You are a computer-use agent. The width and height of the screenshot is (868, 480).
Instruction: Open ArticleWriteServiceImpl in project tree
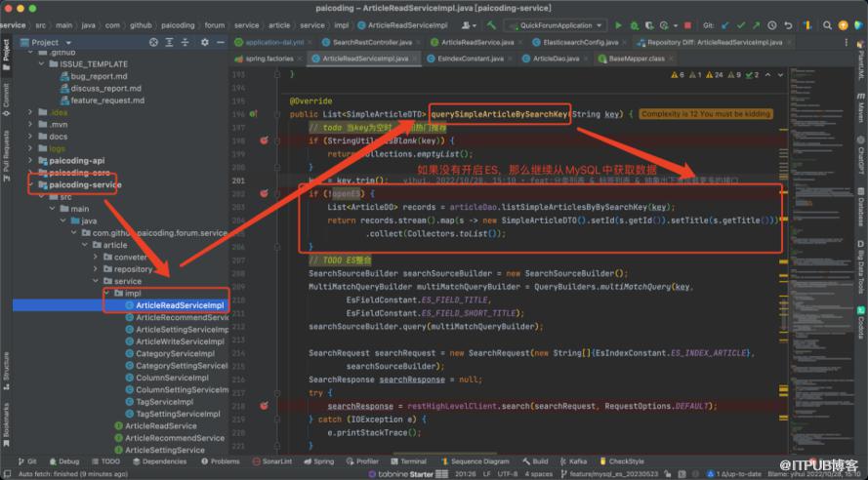click(181, 341)
